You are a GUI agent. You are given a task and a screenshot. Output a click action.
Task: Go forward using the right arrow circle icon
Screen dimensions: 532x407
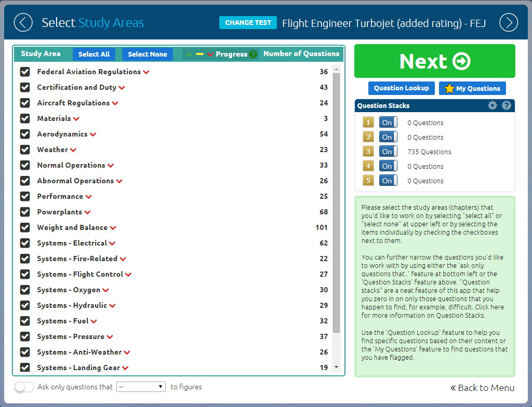click(509, 23)
